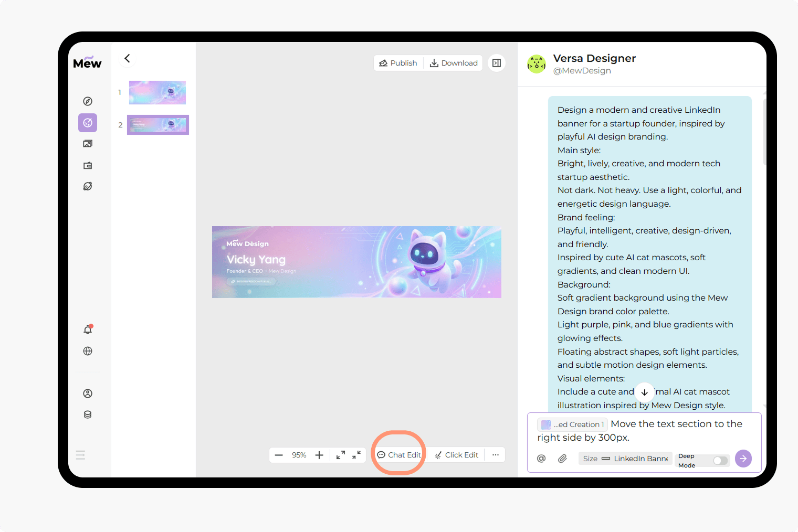Screen dimensions: 798x532
Task: Decrease zoom using the minus control
Action: coord(279,455)
